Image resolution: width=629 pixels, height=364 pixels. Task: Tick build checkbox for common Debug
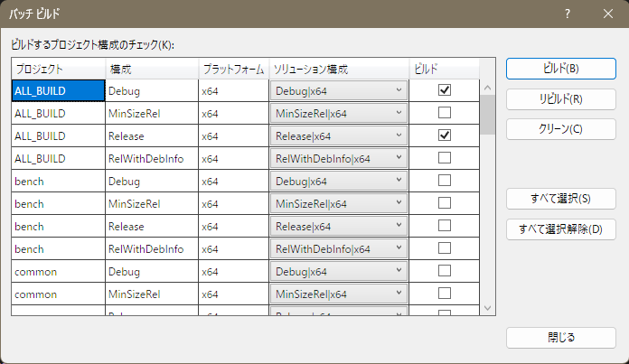[x=444, y=271]
